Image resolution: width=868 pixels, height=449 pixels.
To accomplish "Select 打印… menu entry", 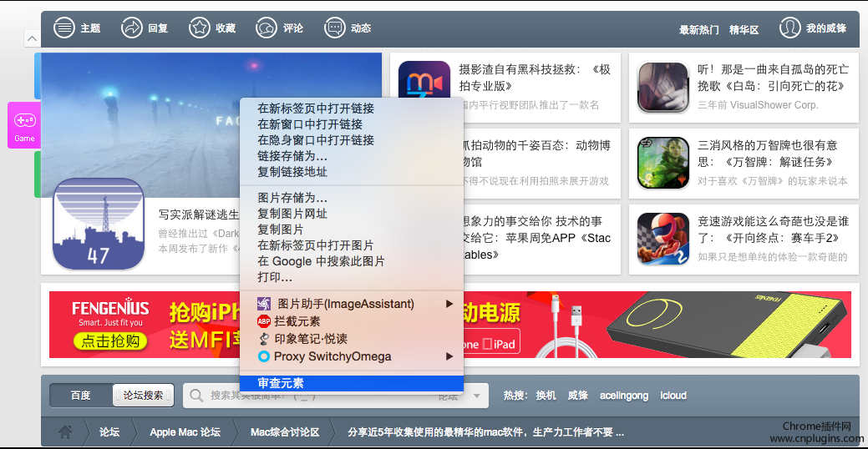I will click(352, 277).
